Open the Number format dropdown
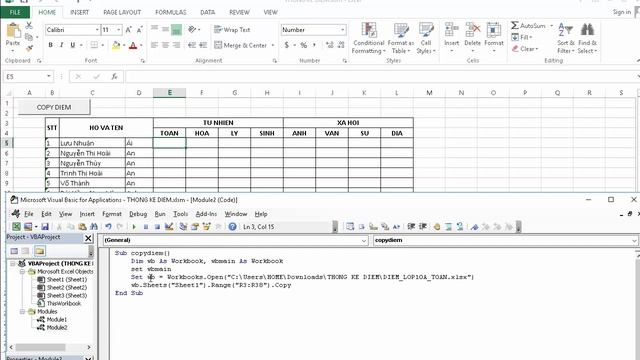The height and width of the screenshot is (360, 640). 342,30
